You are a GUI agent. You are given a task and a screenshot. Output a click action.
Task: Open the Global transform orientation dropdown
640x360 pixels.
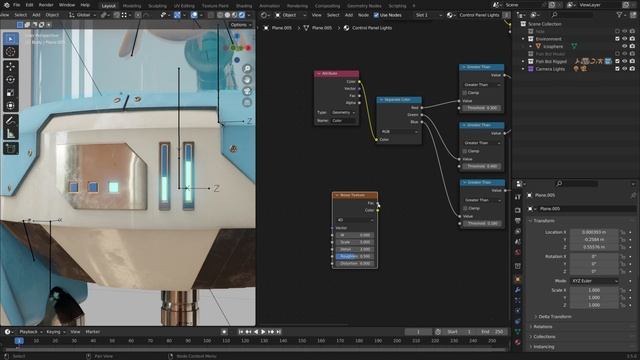click(x=83, y=15)
